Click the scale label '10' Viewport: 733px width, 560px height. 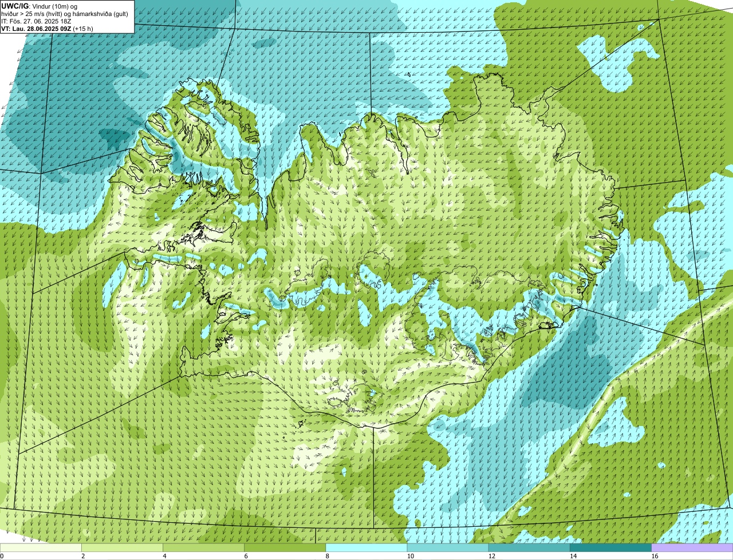410,556
